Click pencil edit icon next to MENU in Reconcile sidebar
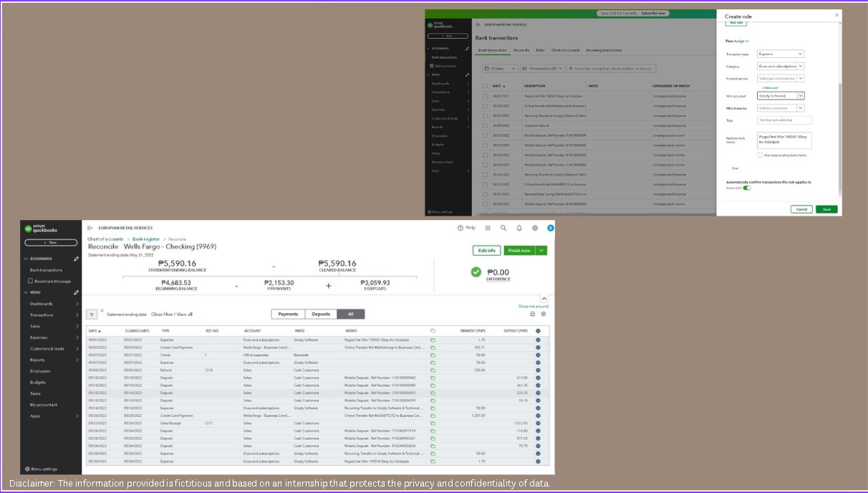Viewport: 868px width, 493px height. click(76, 292)
